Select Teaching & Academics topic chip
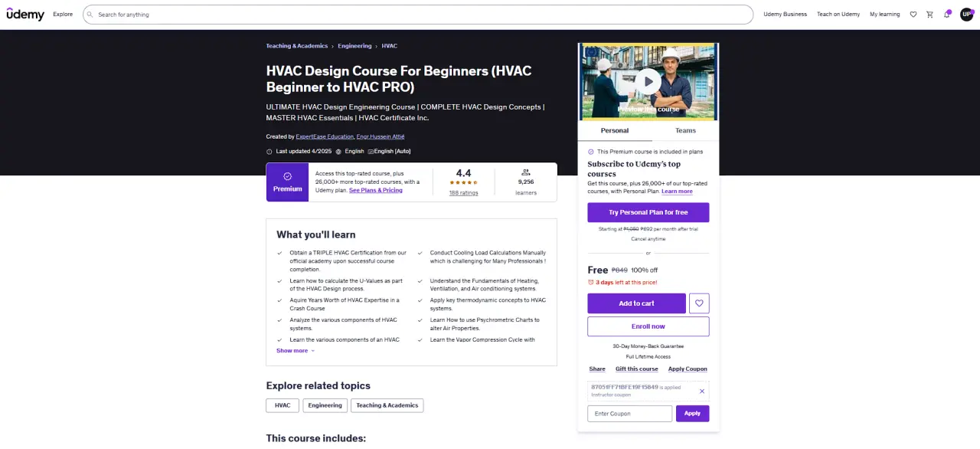 pyautogui.click(x=387, y=405)
